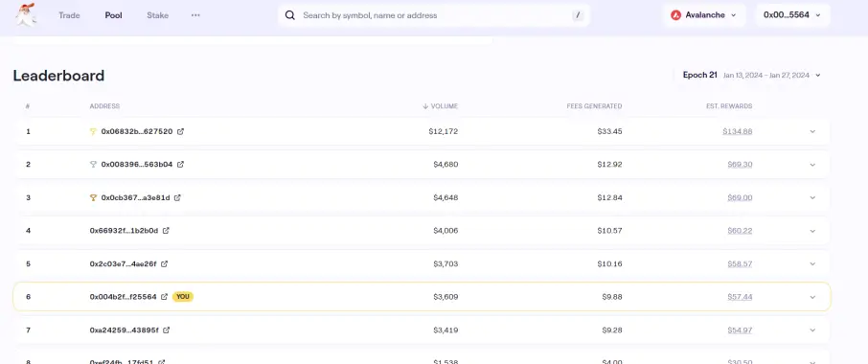Viewport: 868px width, 364px height.
Task: Select address 0xa24259...43895f
Action: (124, 330)
